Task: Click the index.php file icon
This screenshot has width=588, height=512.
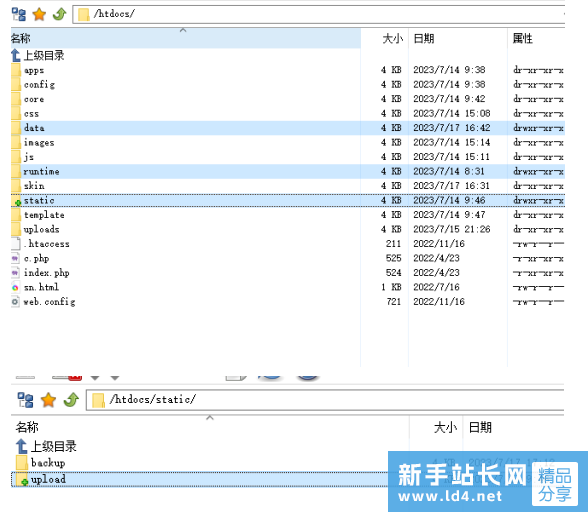Action: (x=15, y=273)
